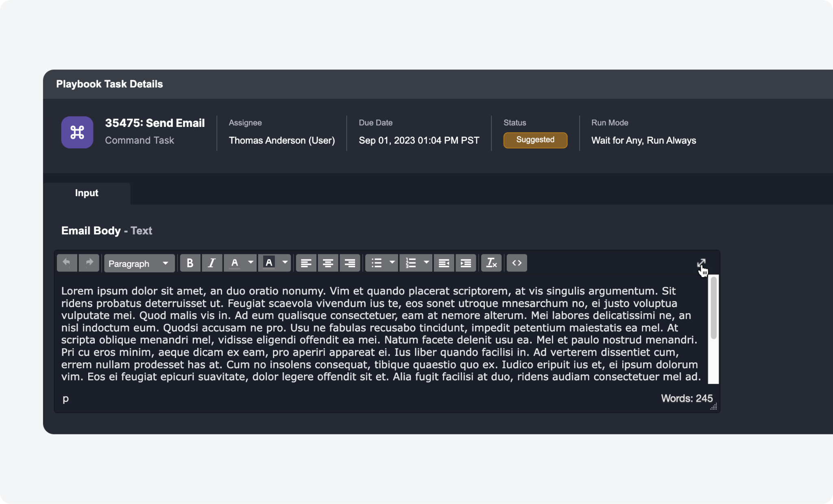The height and width of the screenshot is (504, 833).
Task: Clear formatting of selected text
Action: (491, 263)
